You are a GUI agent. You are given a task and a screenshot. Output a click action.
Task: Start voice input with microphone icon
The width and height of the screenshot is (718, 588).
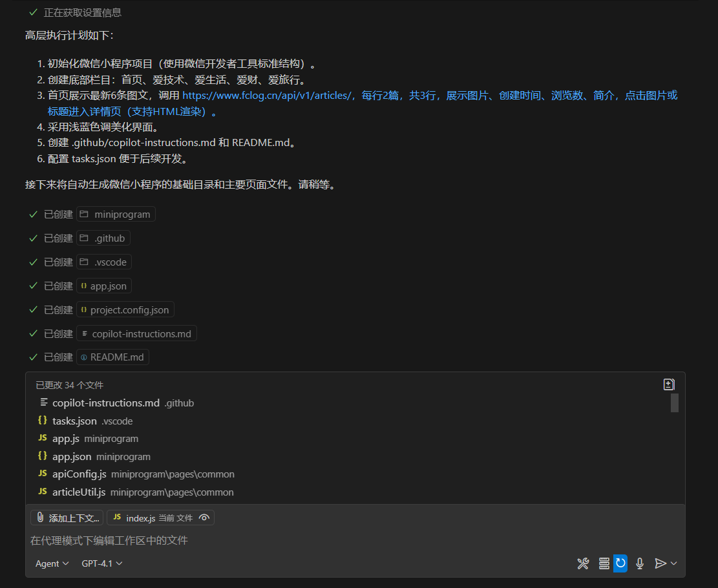(x=640, y=563)
